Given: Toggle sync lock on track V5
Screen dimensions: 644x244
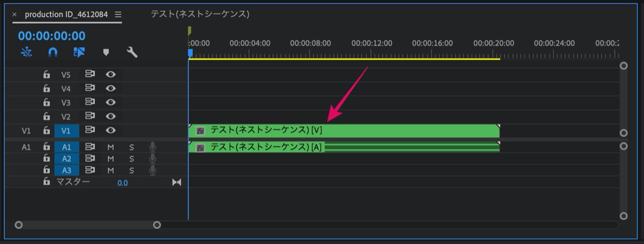Looking at the screenshot, I should (x=90, y=75).
